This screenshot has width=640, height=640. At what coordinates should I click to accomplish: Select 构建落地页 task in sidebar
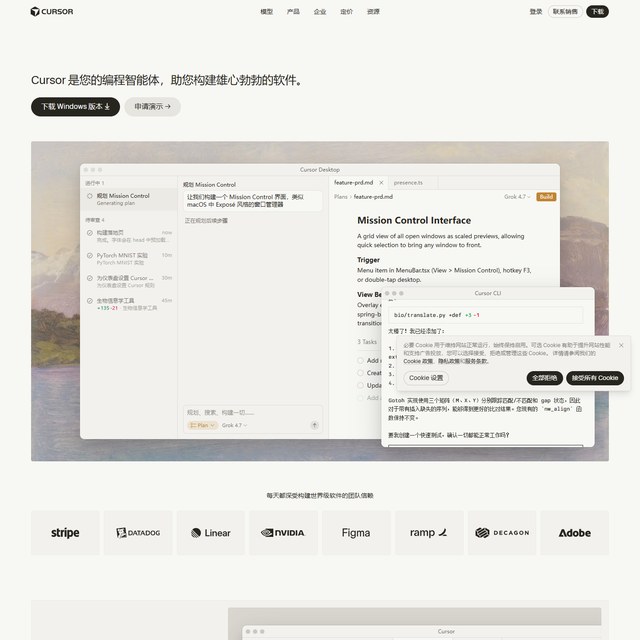(129, 236)
